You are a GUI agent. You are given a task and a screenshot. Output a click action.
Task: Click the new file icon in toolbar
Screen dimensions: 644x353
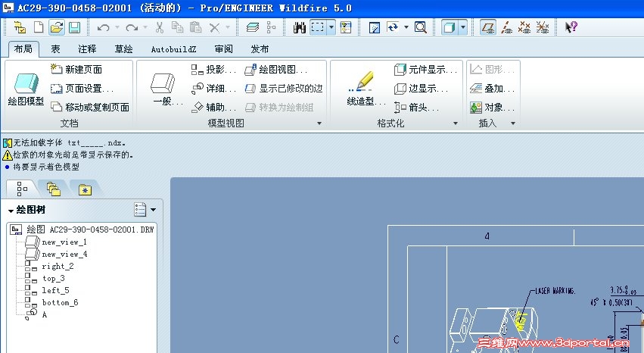39,27
